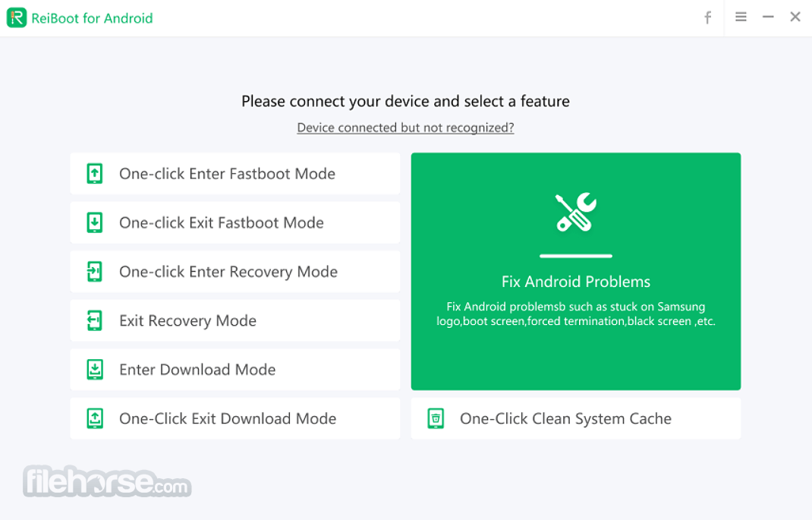Open the hamburger menu in title bar
Viewport: 812px width, 520px height.
point(741,17)
